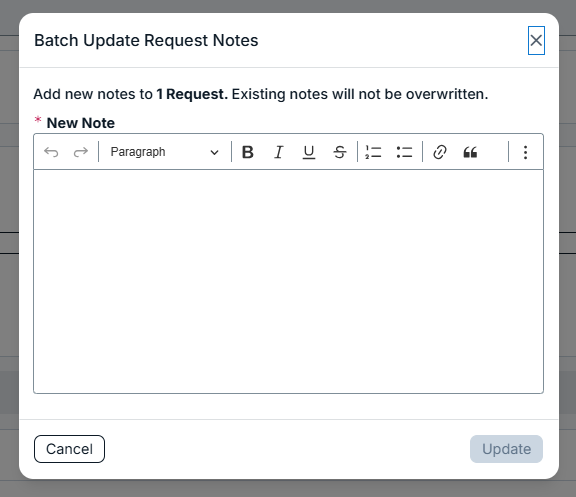Insert a block quote
The image size is (576, 497).
point(470,152)
